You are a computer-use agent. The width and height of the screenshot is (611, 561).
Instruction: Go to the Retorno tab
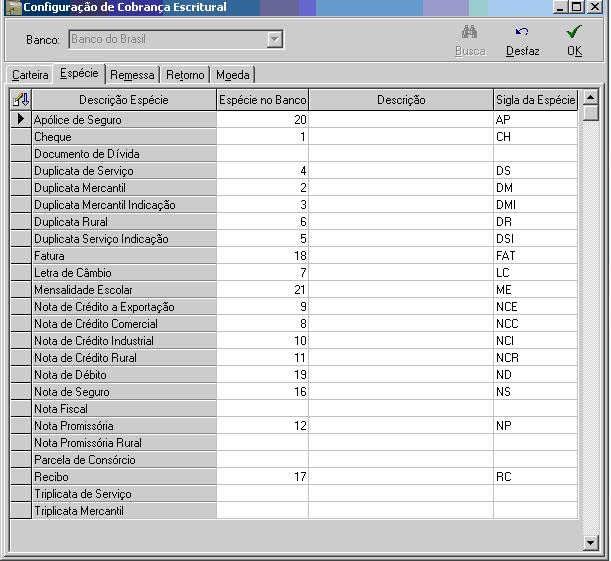pos(185,75)
